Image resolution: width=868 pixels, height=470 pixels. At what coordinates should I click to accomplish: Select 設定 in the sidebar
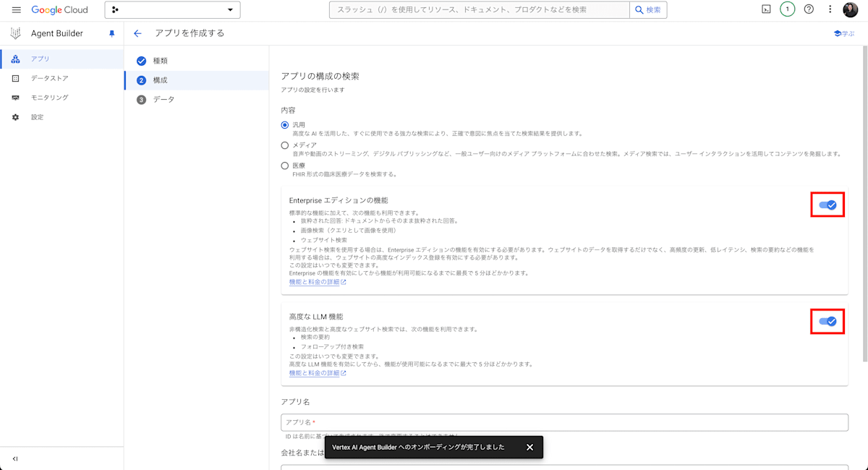(x=62, y=117)
